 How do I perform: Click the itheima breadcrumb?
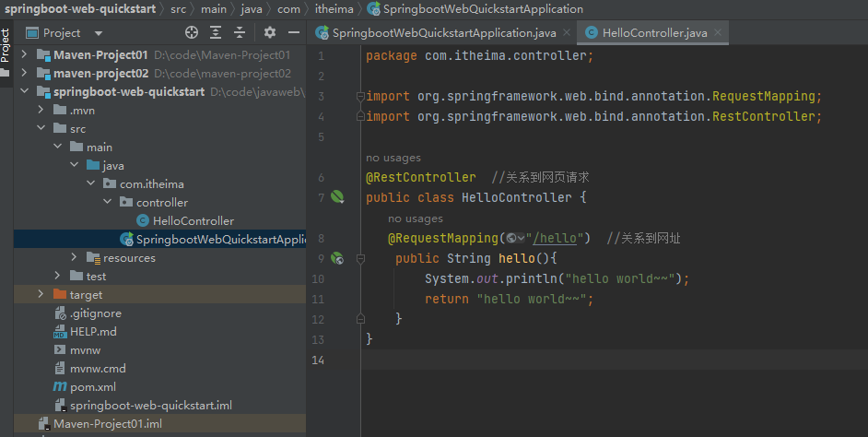click(334, 9)
